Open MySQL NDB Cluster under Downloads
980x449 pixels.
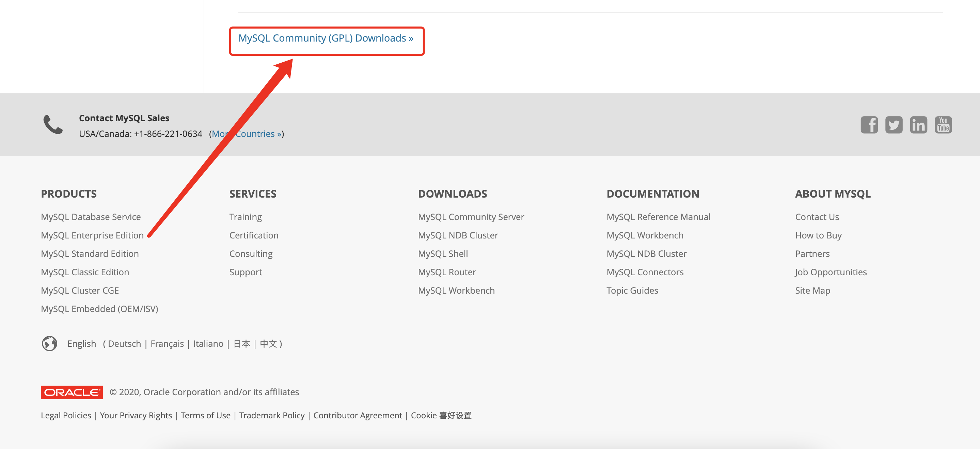pos(458,235)
